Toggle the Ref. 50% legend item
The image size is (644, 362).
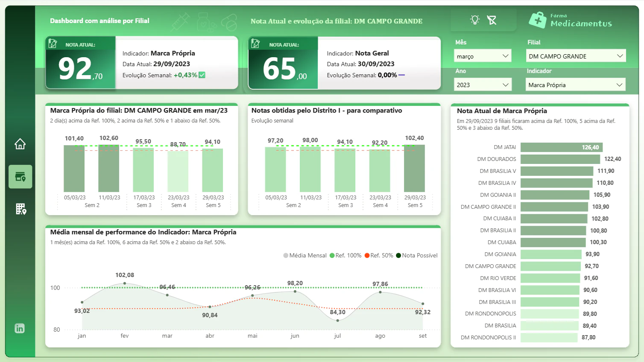click(x=379, y=255)
